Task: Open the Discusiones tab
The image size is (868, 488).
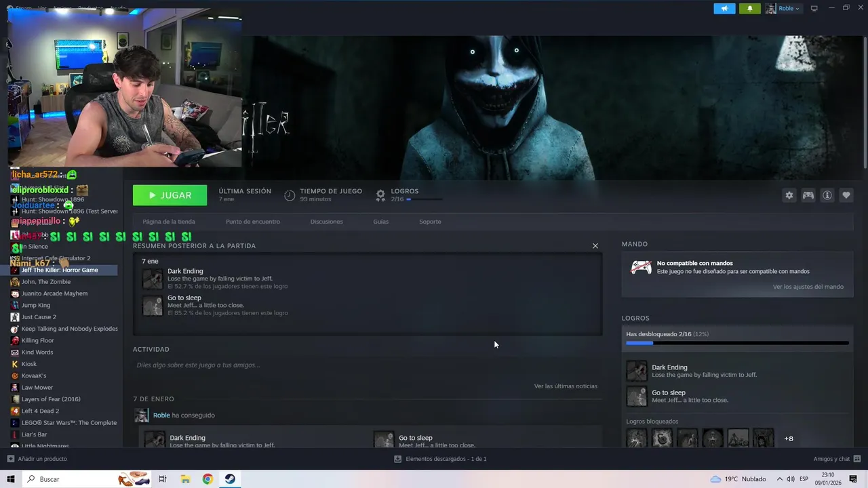Action: (x=327, y=222)
